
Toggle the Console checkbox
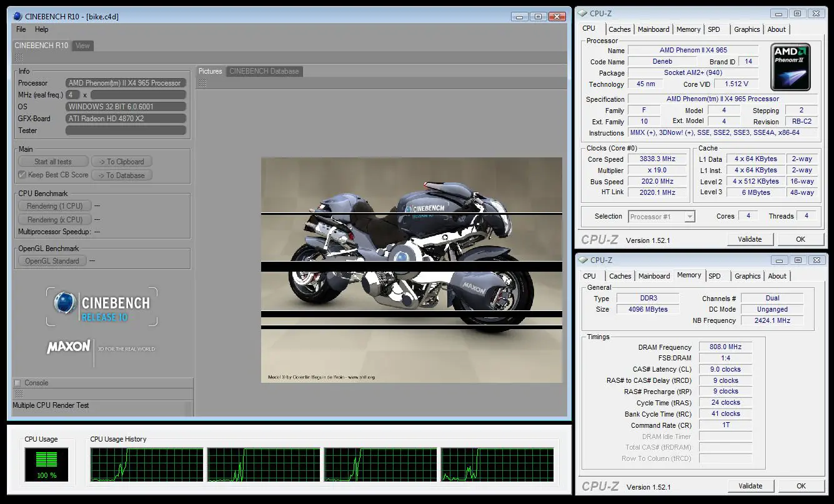(17, 383)
